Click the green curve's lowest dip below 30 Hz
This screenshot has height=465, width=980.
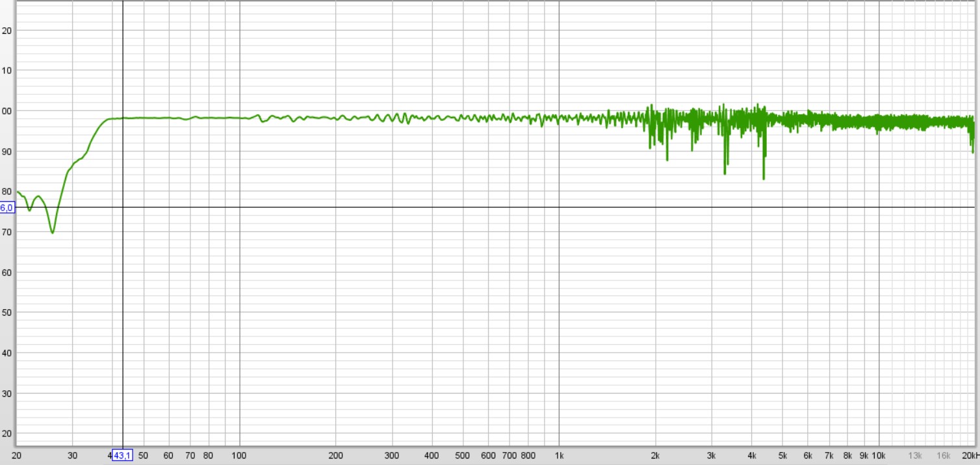[53, 232]
